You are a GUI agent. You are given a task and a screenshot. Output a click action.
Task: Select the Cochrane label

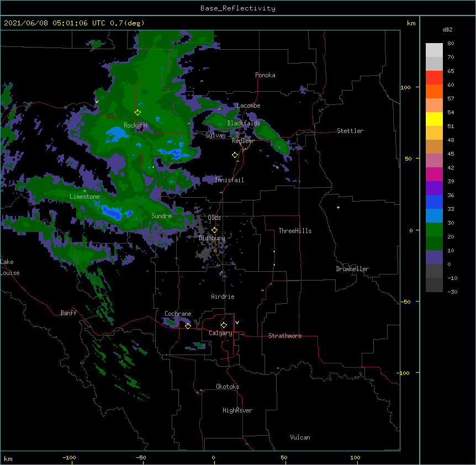[178, 314]
